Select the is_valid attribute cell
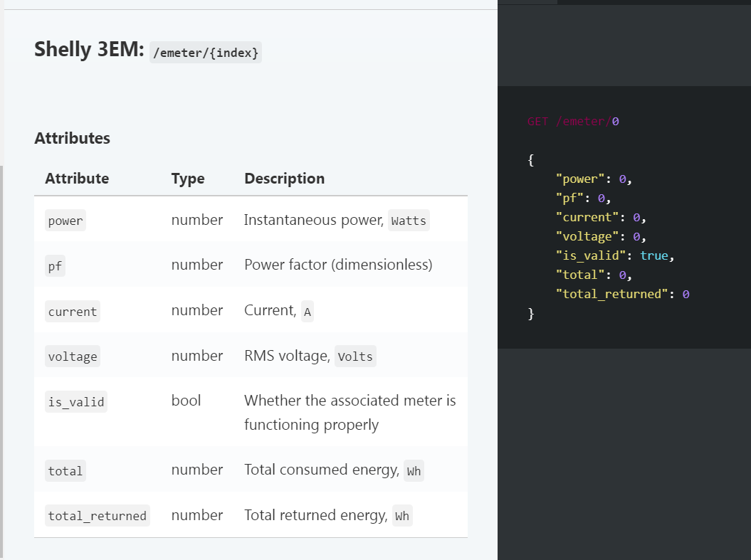The width and height of the screenshot is (751, 560). tap(76, 401)
